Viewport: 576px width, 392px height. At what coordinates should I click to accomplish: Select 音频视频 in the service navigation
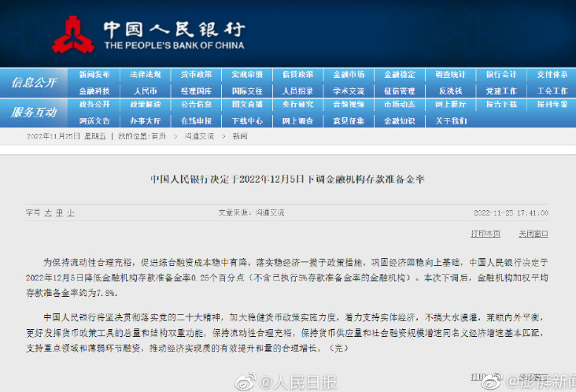[x=349, y=105]
